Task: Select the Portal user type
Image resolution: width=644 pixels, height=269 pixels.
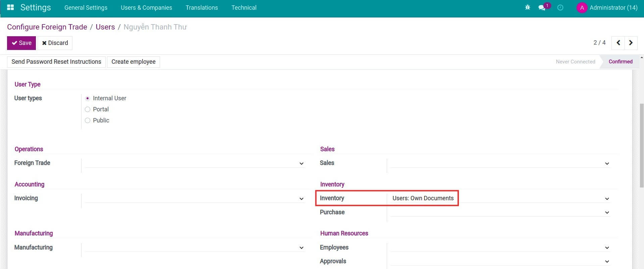Action: click(88, 109)
